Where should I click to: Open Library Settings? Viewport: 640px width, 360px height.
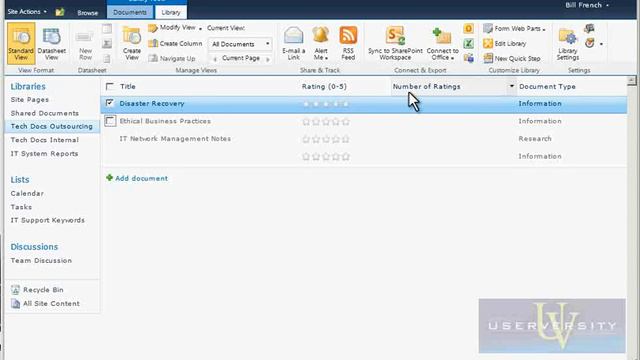[568, 44]
